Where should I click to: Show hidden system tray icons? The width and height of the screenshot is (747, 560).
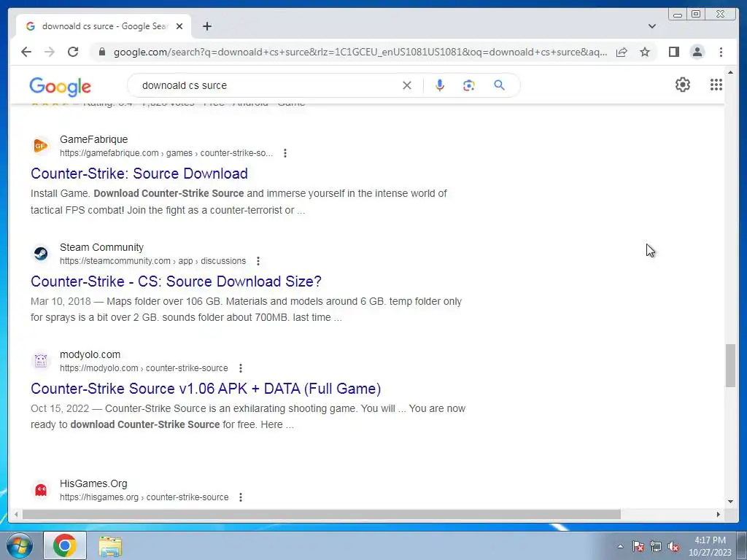coord(620,546)
